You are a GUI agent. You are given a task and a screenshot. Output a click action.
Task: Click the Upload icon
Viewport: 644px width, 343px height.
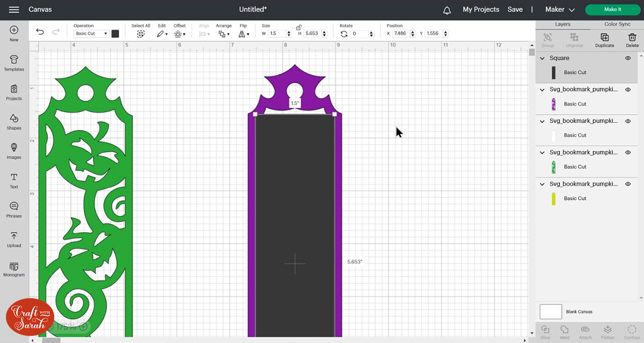(14, 238)
